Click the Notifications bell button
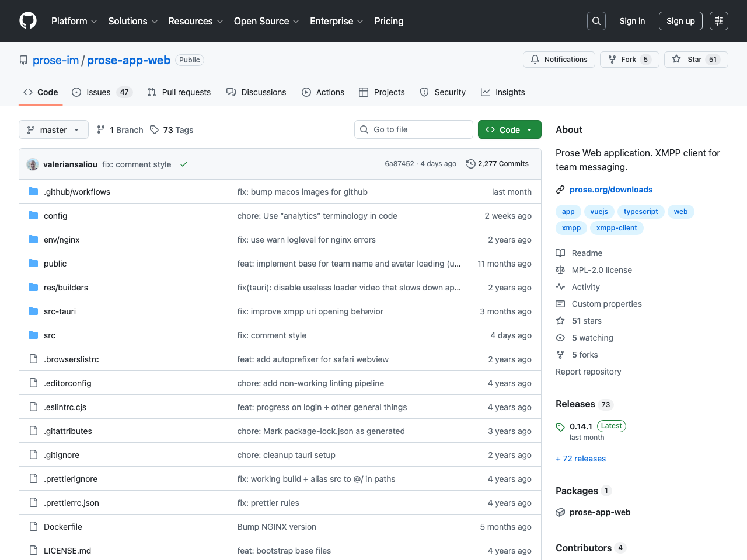Screen dimensions: 747x560 pos(559,60)
